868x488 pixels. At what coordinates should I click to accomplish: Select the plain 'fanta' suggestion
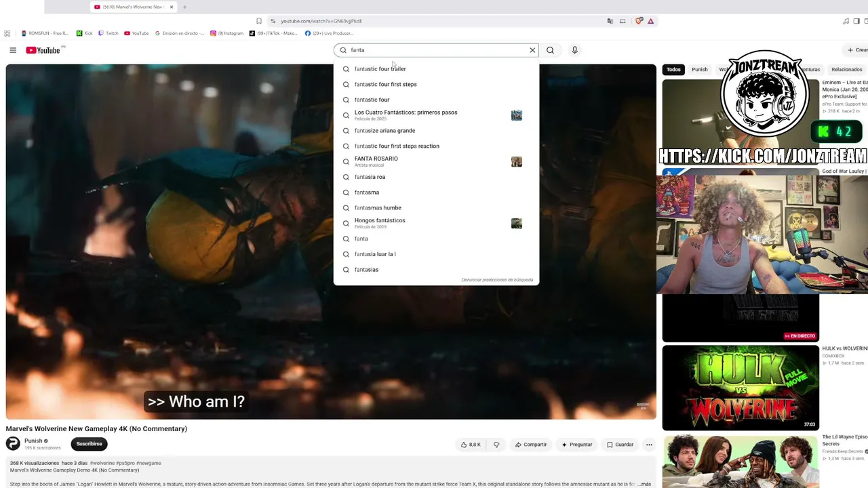tap(436, 239)
